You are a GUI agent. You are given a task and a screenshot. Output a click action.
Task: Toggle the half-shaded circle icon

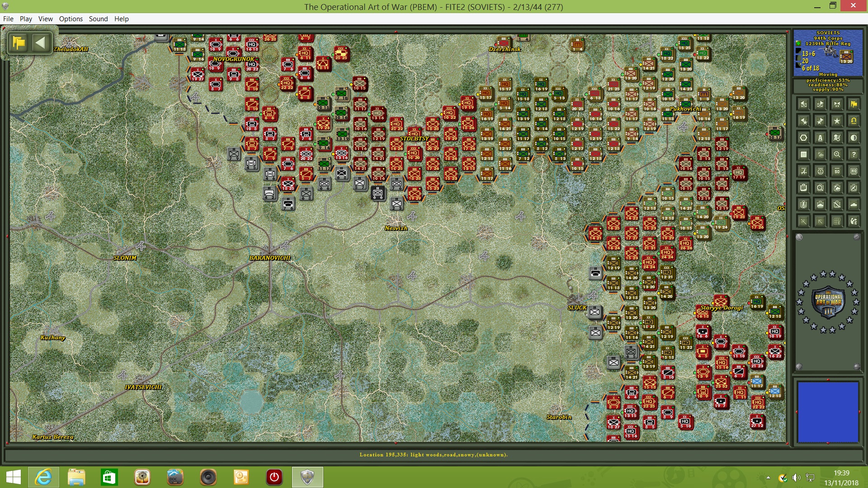click(x=854, y=138)
